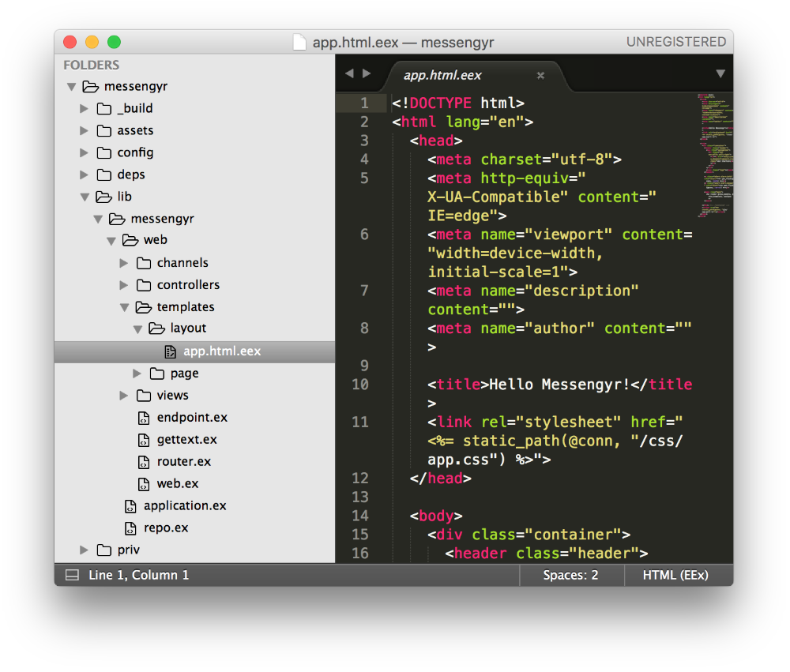Click the assets folder icon
790x672 pixels.
click(103, 130)
